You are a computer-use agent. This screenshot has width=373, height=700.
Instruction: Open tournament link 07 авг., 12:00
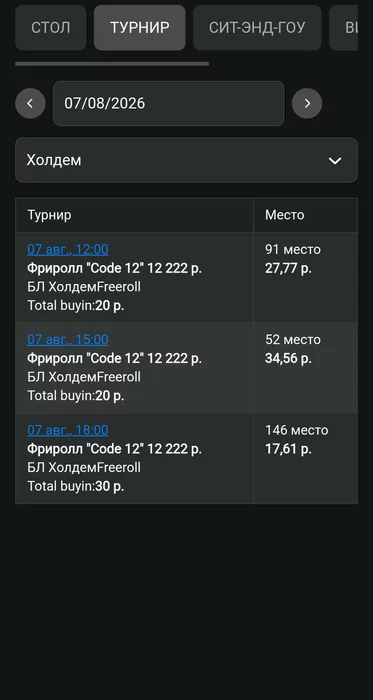[68, 250]
